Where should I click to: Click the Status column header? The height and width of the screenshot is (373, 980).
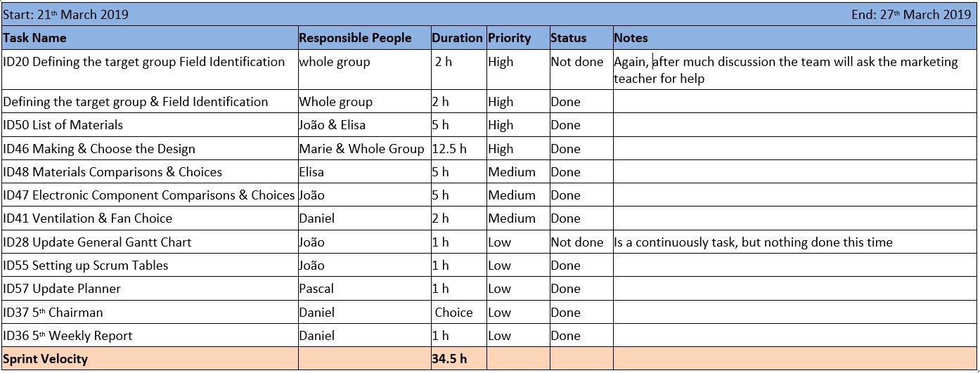(568, 38)
